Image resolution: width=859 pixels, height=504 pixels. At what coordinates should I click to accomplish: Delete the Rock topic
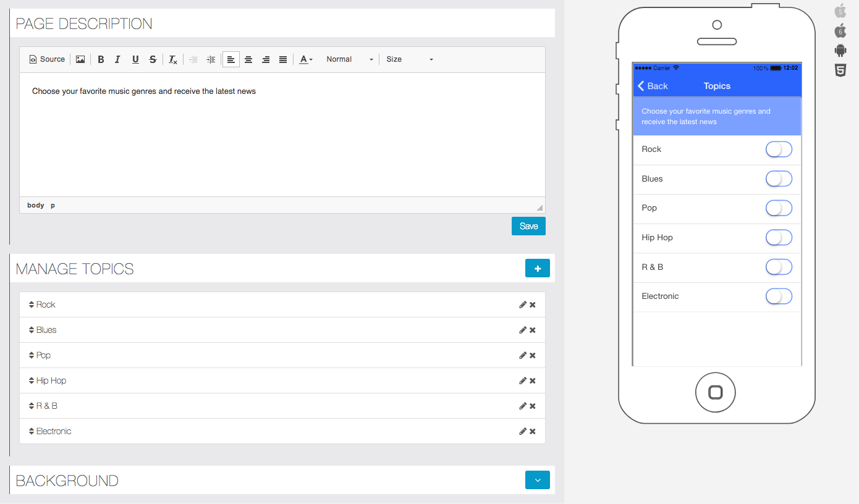pos(533,304)
